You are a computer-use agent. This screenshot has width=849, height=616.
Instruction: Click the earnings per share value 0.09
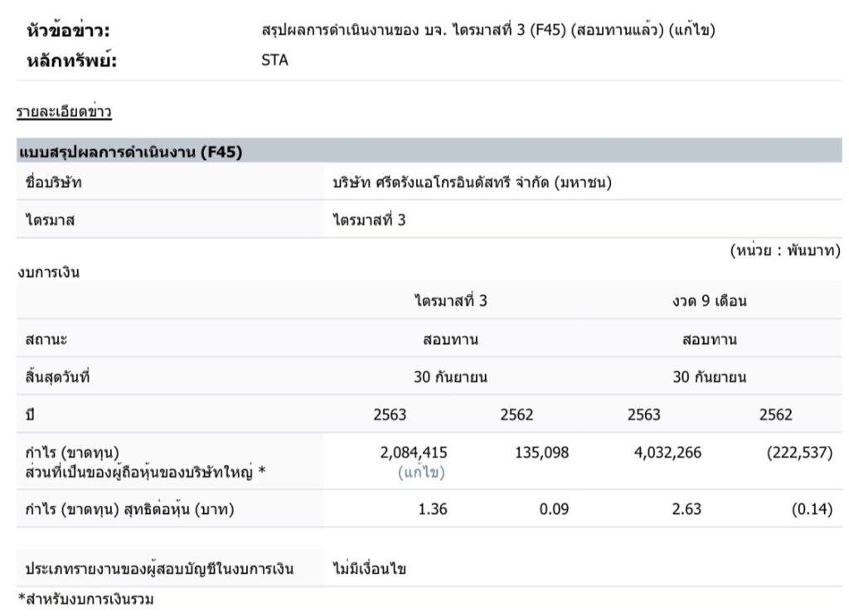(554, 509)
